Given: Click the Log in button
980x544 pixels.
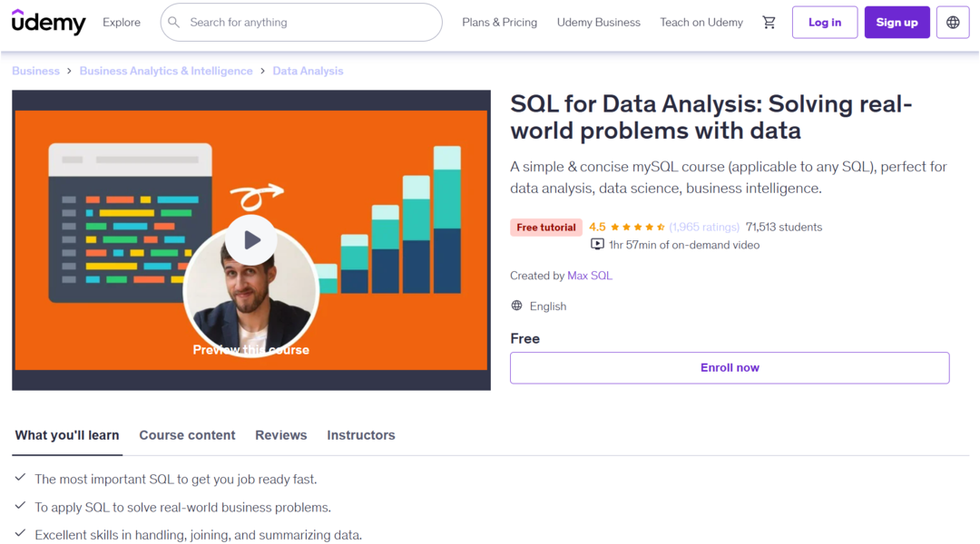Looking at the screenshot, I should (825, 23).
